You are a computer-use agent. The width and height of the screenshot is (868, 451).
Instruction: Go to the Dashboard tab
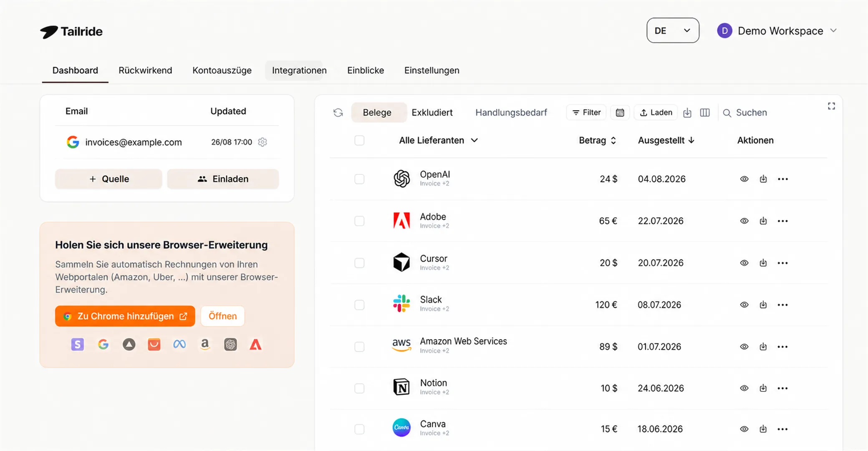pyautogui.click(x=75, y=71)
